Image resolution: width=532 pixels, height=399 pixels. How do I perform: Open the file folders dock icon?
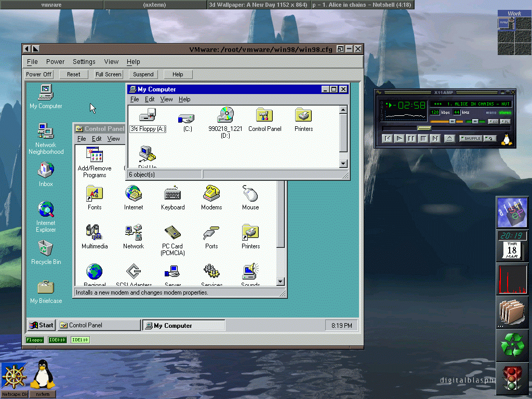512,312
